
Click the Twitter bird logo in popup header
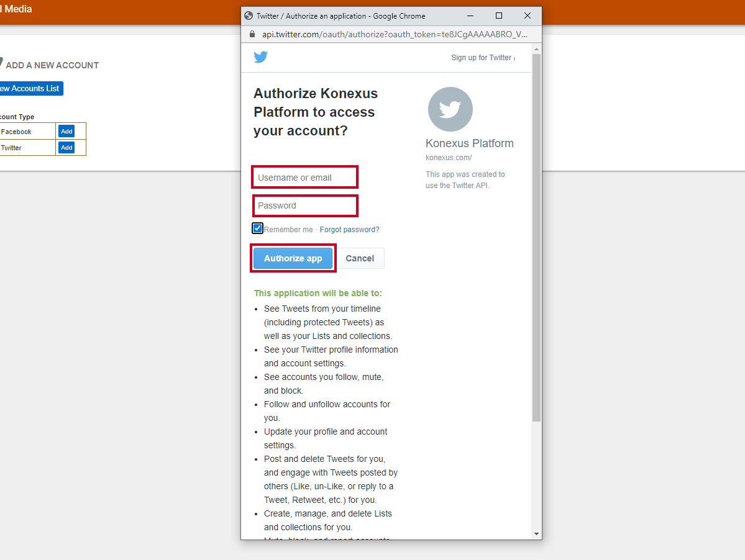point(260,57)
